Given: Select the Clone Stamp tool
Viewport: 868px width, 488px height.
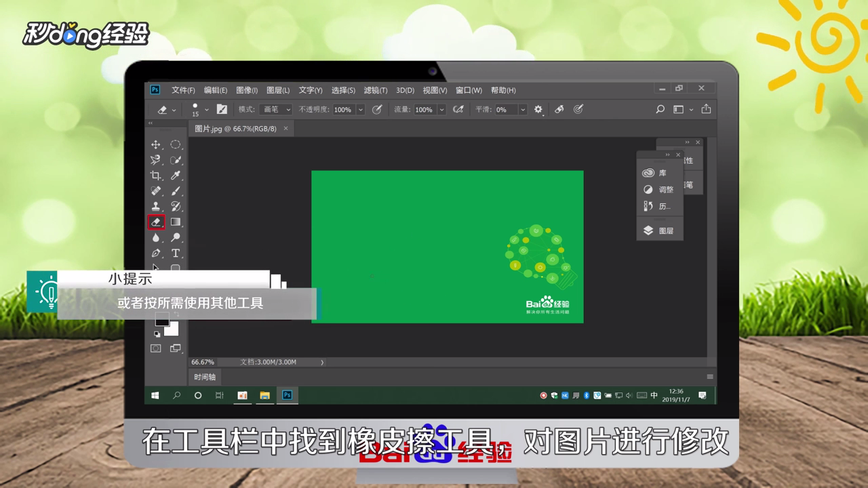Looking at the screenshot, I should 156,206.
